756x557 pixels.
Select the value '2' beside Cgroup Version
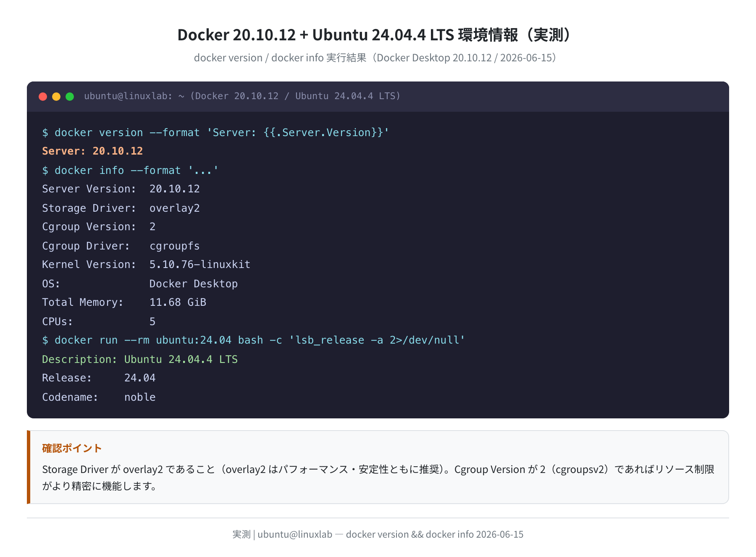(152, 227)
